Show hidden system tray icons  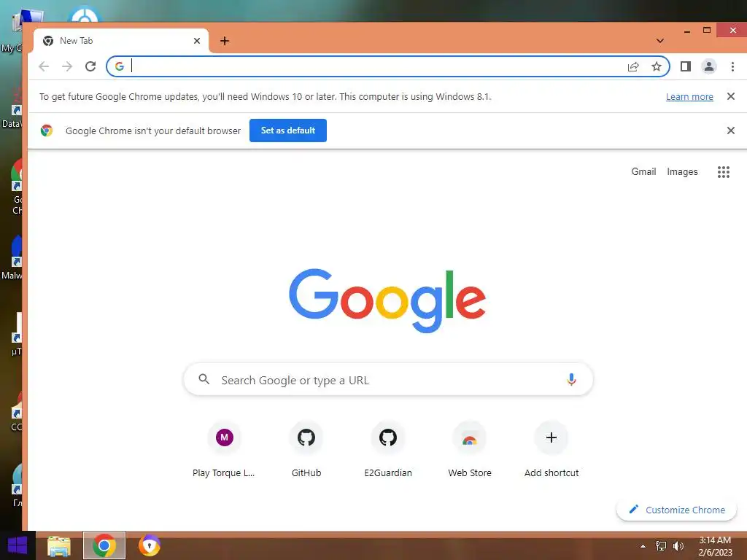pos(643,546)
